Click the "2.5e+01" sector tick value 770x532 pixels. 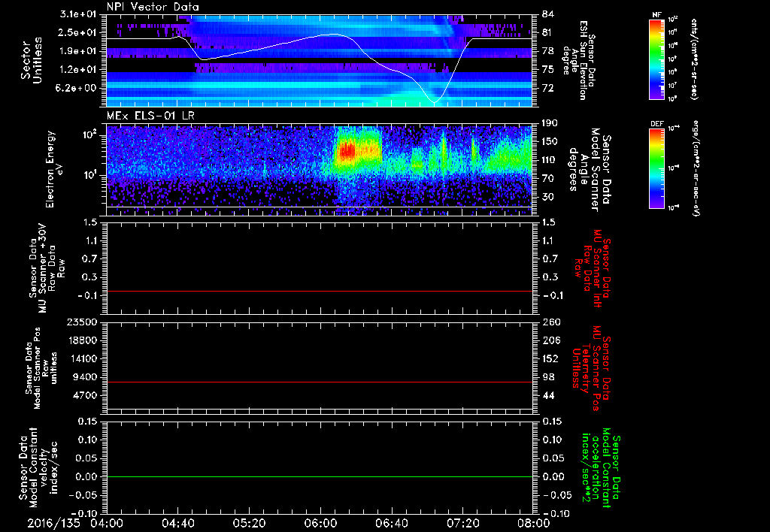78,32
